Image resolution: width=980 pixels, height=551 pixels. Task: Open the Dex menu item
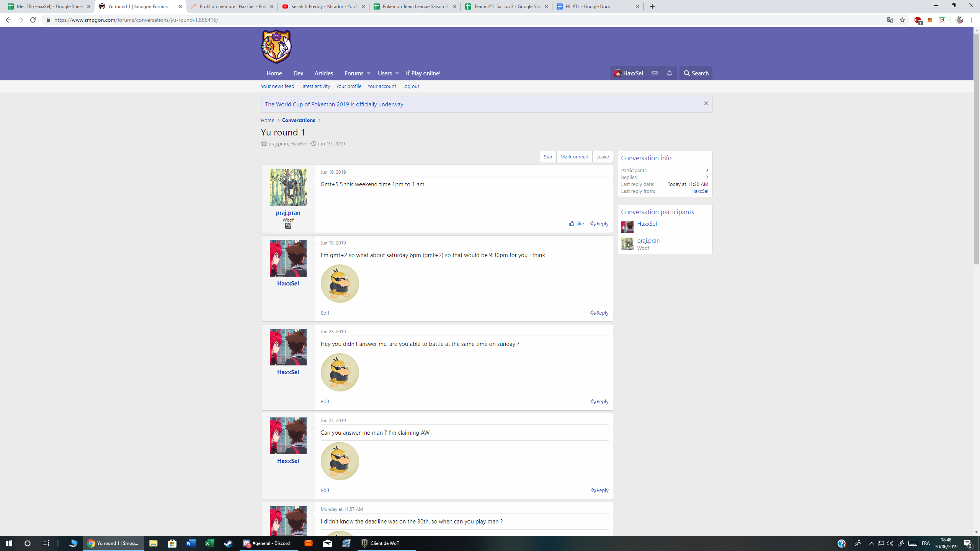[x=298, y=73]
